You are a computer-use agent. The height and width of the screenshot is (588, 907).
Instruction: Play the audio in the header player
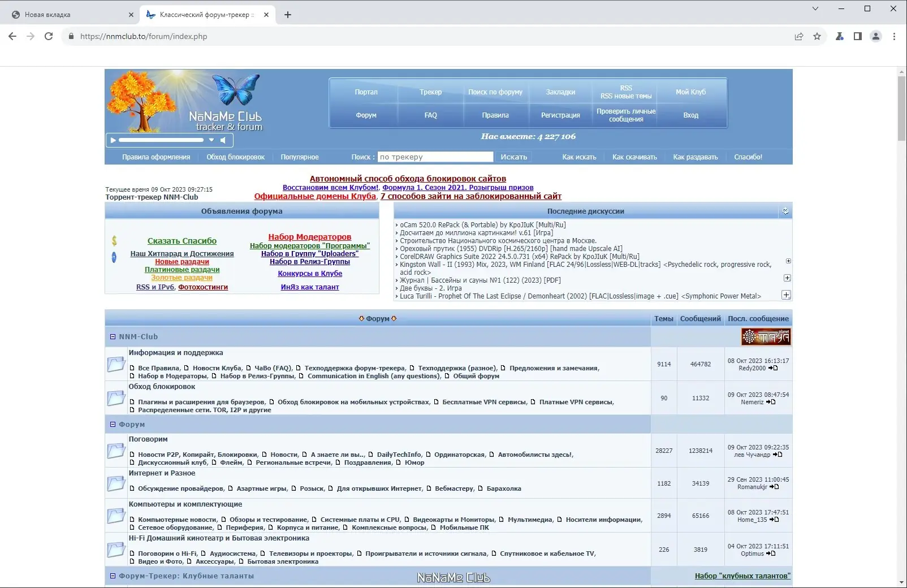click(113, 140)
